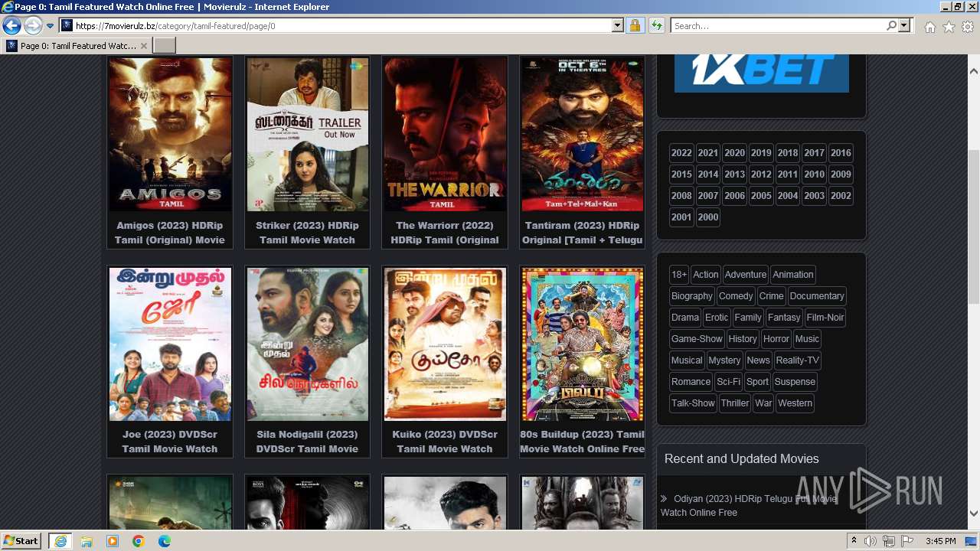The height and width of the screenshot is (551, 980).
Task: Open The Warrior movie poster
Action: click(445, 134)
